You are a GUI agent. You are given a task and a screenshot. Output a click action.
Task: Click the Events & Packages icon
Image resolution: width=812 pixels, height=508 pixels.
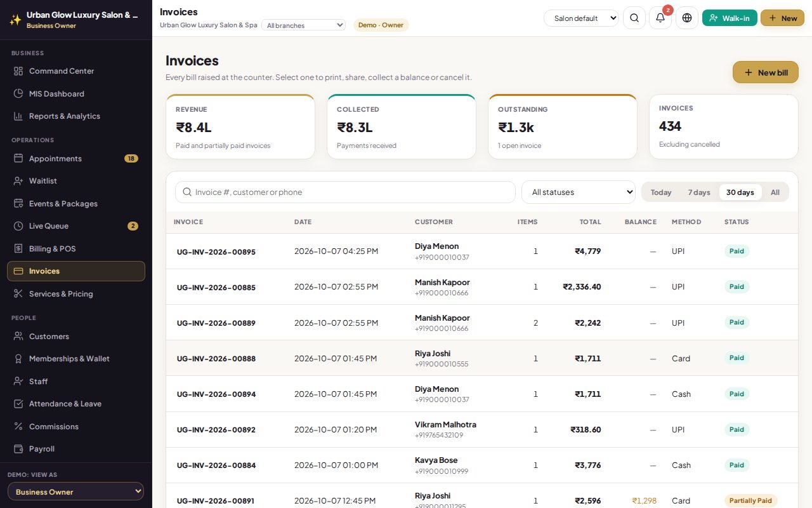(18, 203)
